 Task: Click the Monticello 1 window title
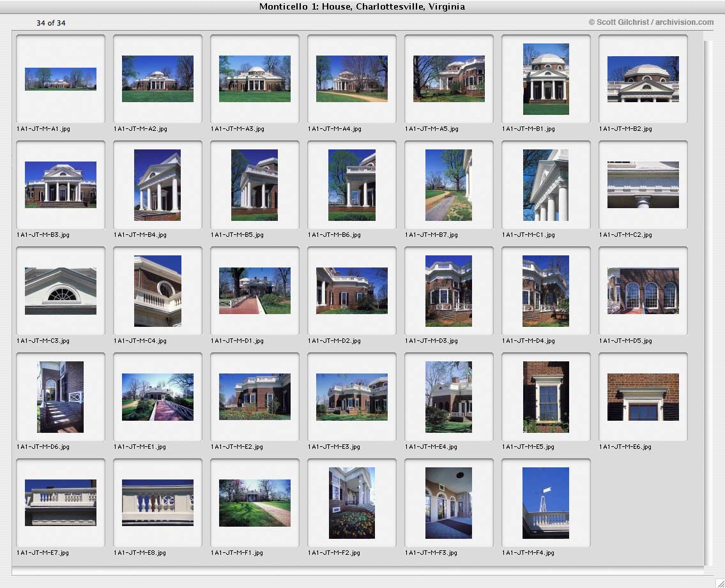coord(362,6)
